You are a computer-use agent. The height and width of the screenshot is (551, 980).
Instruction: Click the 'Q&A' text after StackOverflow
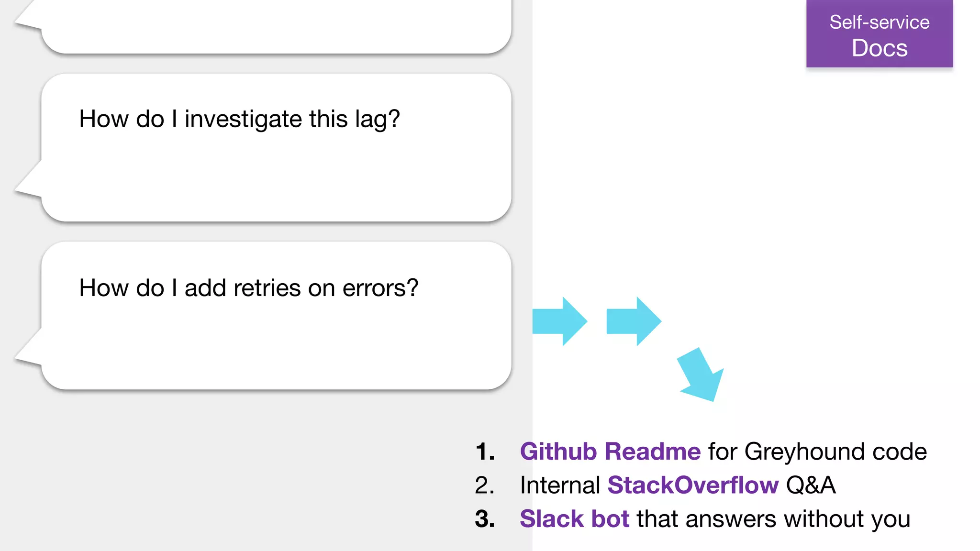click(x=811, y=485)
